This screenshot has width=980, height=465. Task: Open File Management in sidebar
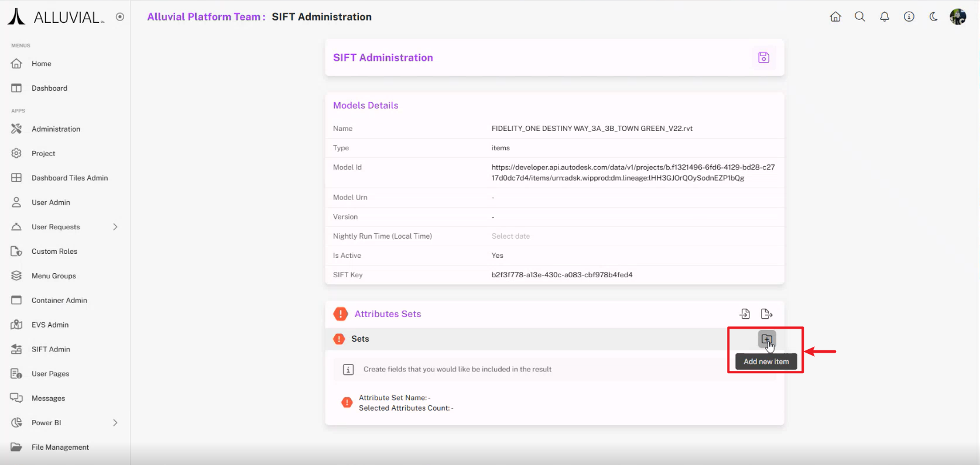pos(60,447)
